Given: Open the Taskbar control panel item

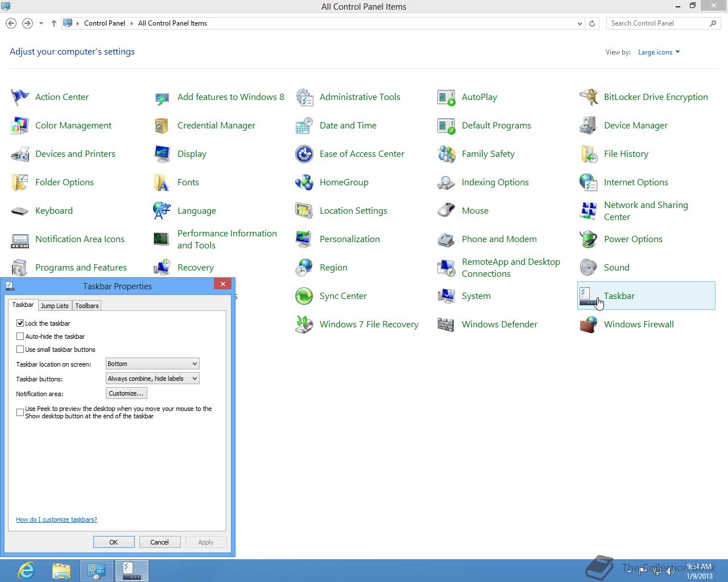Looking at the screenshot, I should click(x=646, y=296).
